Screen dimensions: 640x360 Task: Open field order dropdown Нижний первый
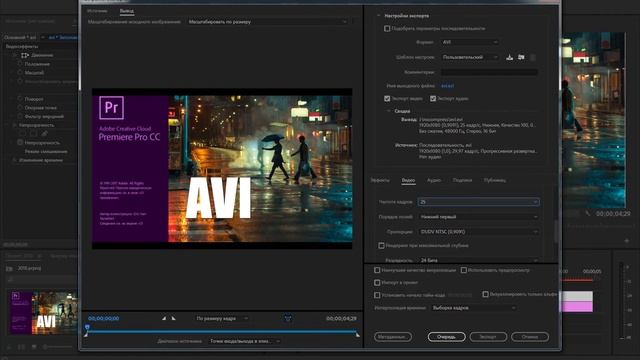pyautogui.click(x=478, y=217)
